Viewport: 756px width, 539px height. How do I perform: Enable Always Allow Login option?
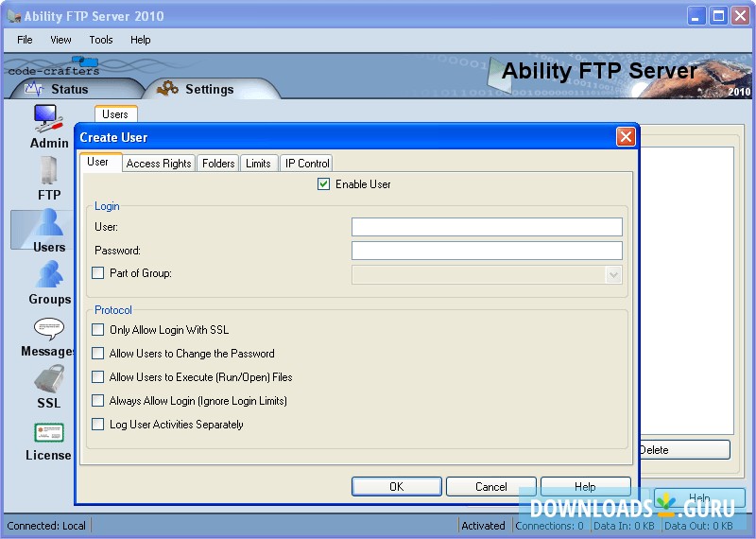tap(98, 401)
